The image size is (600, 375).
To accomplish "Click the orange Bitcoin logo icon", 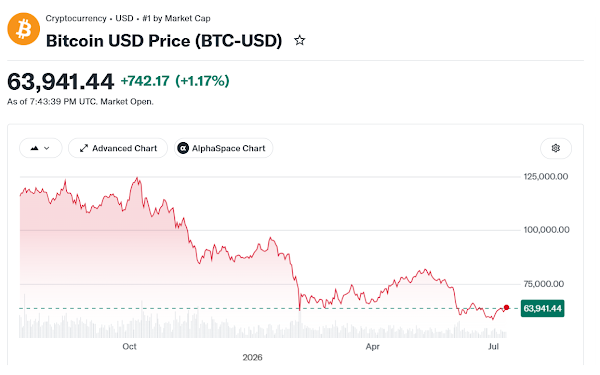I will pyautogui.click(x=23, y=29).
